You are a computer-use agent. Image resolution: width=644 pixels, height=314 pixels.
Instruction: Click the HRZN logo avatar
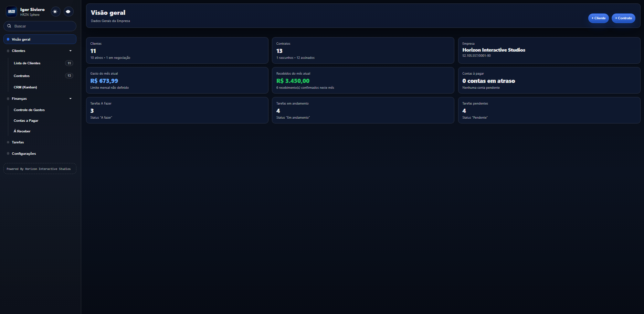[x=12, y=12]
